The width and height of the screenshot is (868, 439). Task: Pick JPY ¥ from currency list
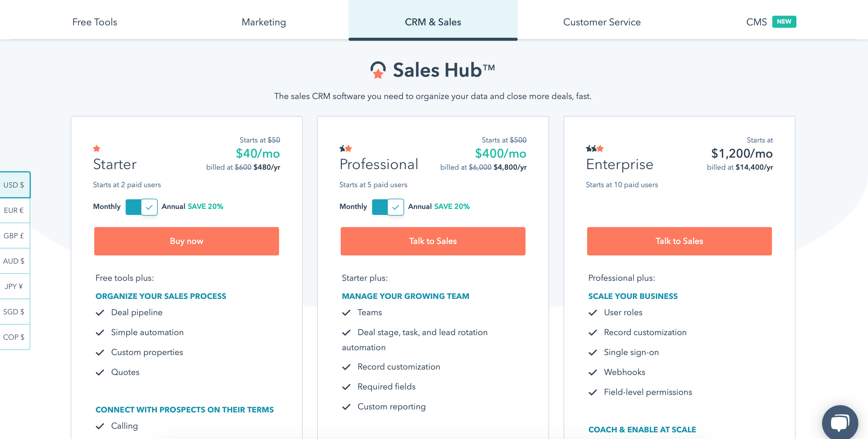pyautogui.click(x=14, y=287)
